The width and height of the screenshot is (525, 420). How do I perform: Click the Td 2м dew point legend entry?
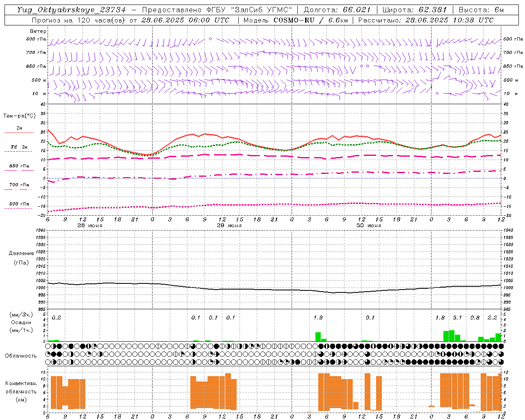[19, 147]
